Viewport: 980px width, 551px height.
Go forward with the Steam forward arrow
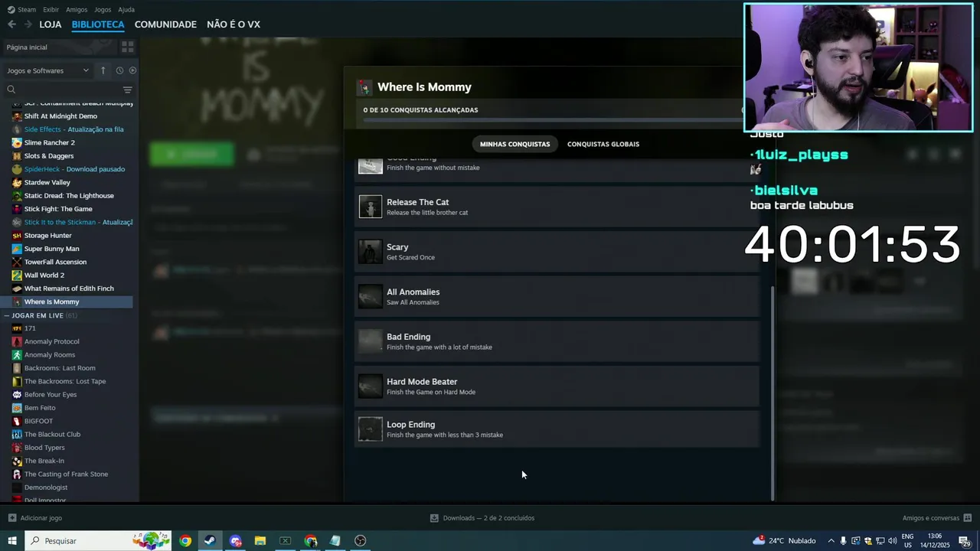coord(28,24)
